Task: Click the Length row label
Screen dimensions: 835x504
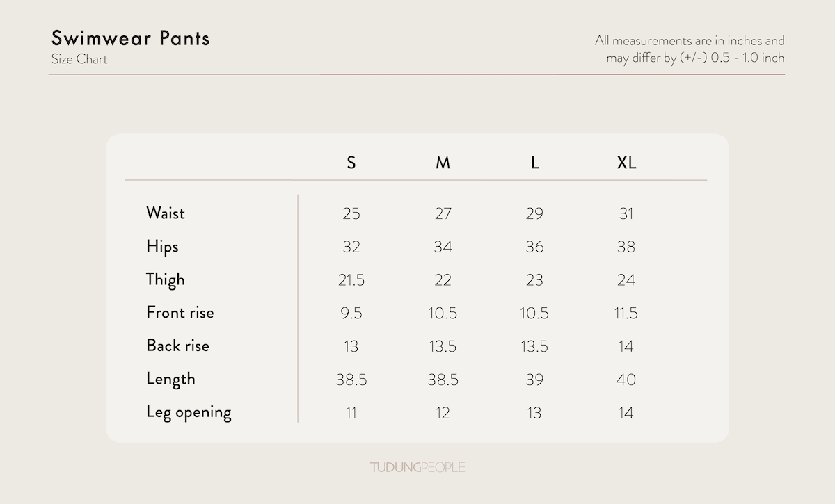Action: click(170, 379)
